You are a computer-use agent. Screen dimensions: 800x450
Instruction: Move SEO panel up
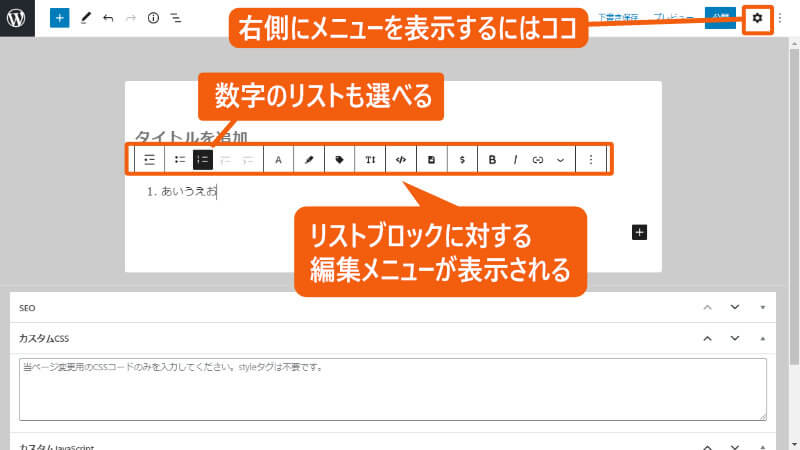(707, 307)
